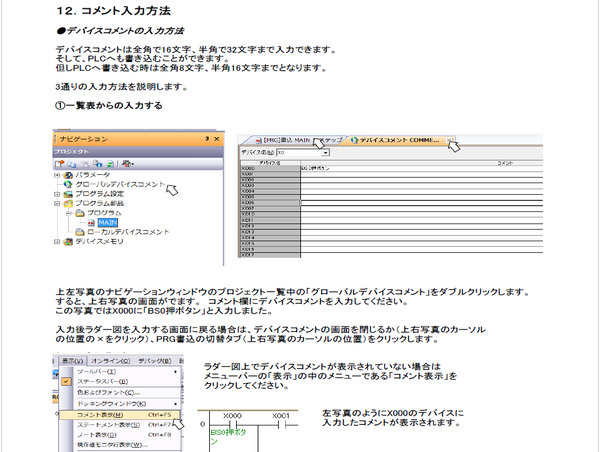
Task: Expand the パラメータ tree node
Action: coord(57,176)
